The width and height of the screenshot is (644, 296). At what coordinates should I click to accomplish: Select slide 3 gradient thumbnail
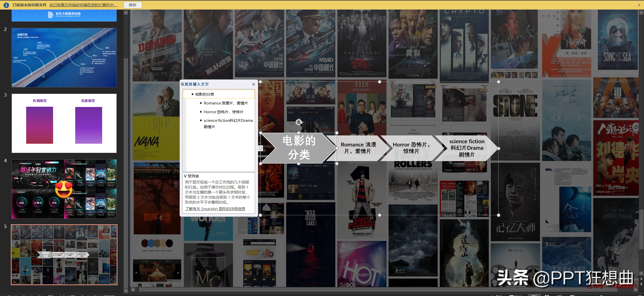[x=64, y=123]
